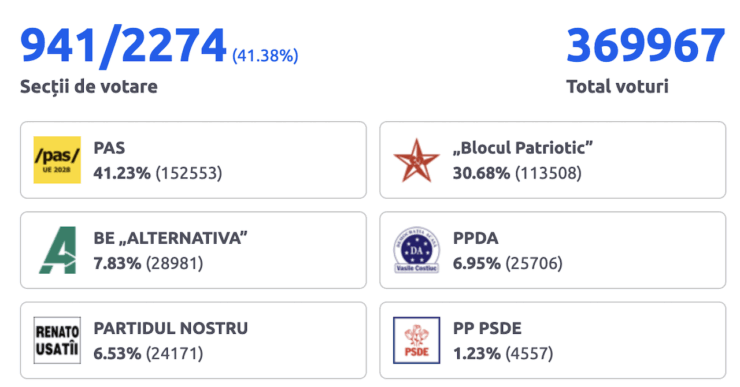Click the PARTIDUL NOSTRU party title

(171, 328)
